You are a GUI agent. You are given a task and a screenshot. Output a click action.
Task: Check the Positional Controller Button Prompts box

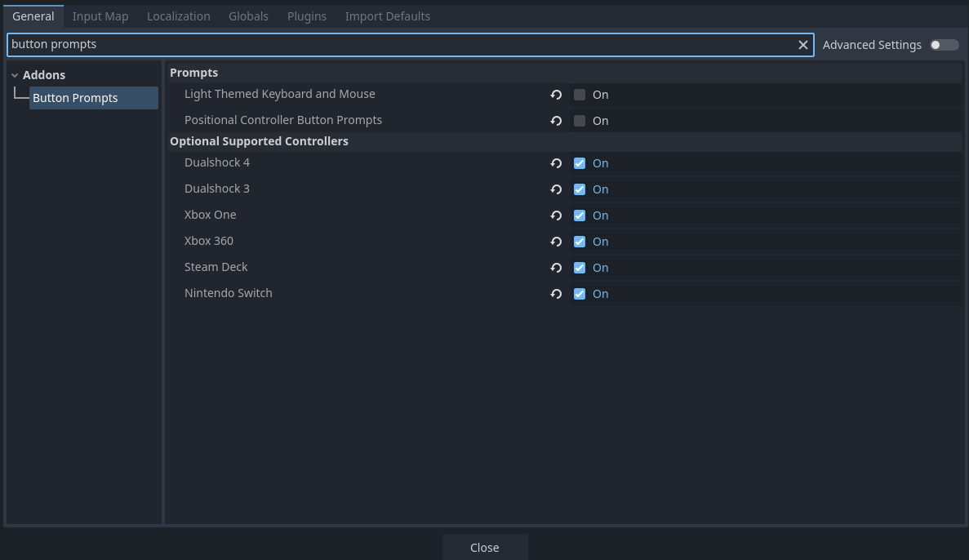[579, 121]
